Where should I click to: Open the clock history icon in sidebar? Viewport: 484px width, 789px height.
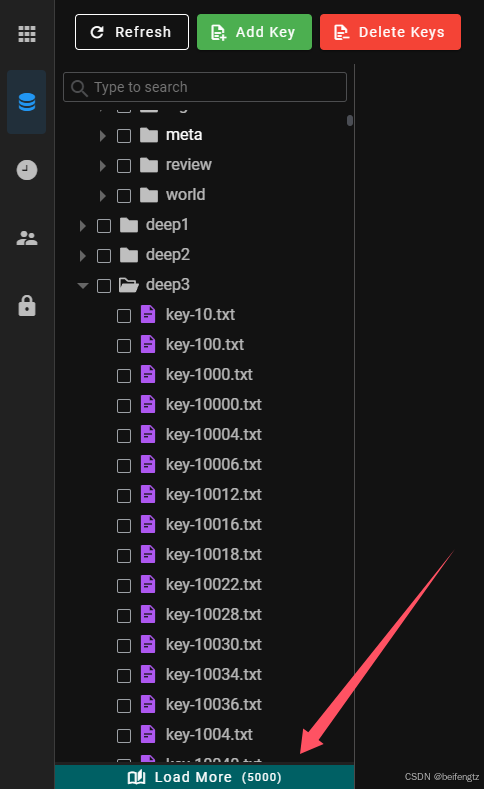[27, 170]
